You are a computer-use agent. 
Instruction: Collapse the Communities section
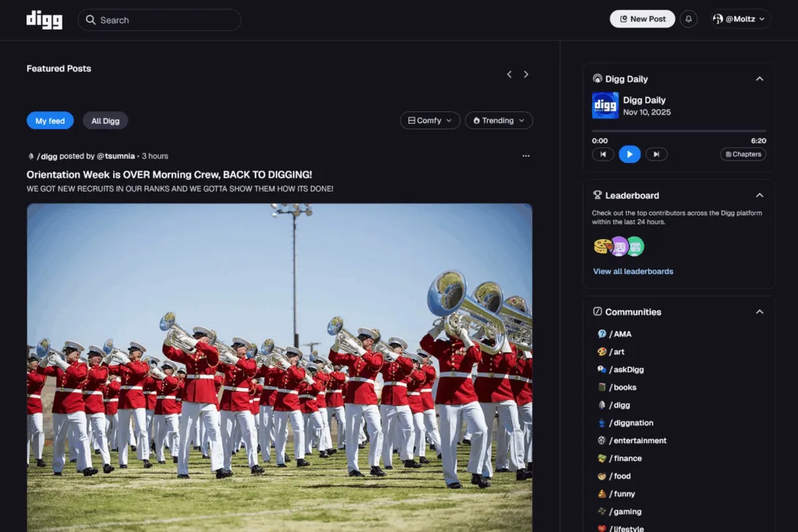[x=760, y=312]
